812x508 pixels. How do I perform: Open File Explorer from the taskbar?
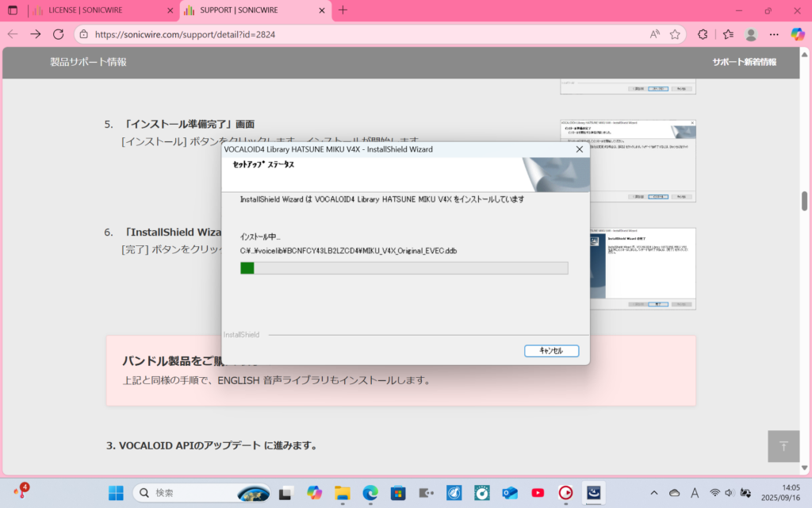(342, 492)
